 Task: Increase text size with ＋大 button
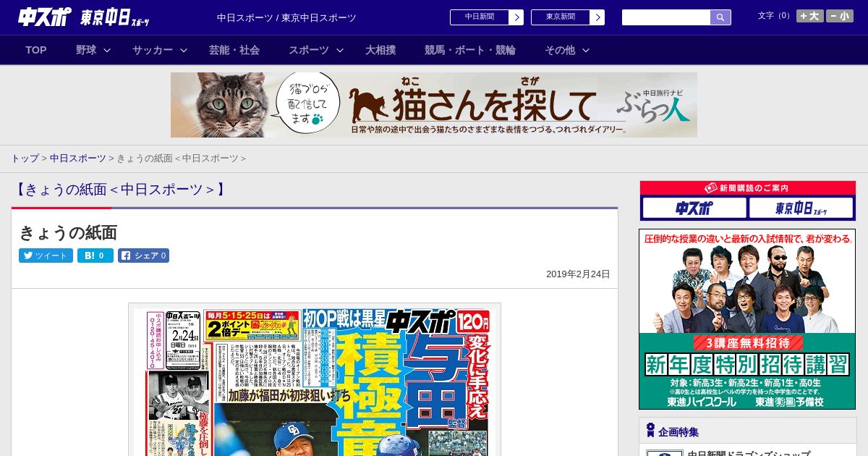(x=809, y=16)
